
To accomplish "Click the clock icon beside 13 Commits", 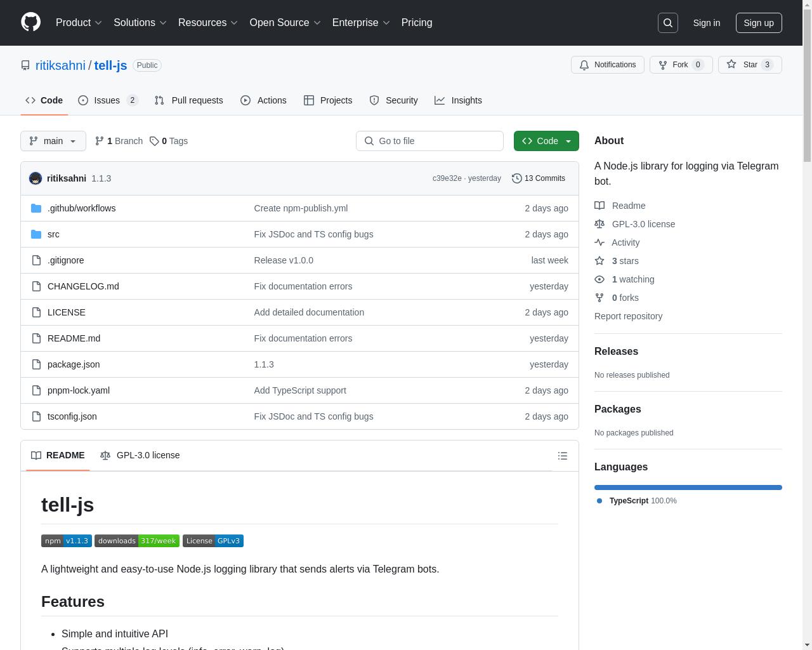I will click(517, 178).
